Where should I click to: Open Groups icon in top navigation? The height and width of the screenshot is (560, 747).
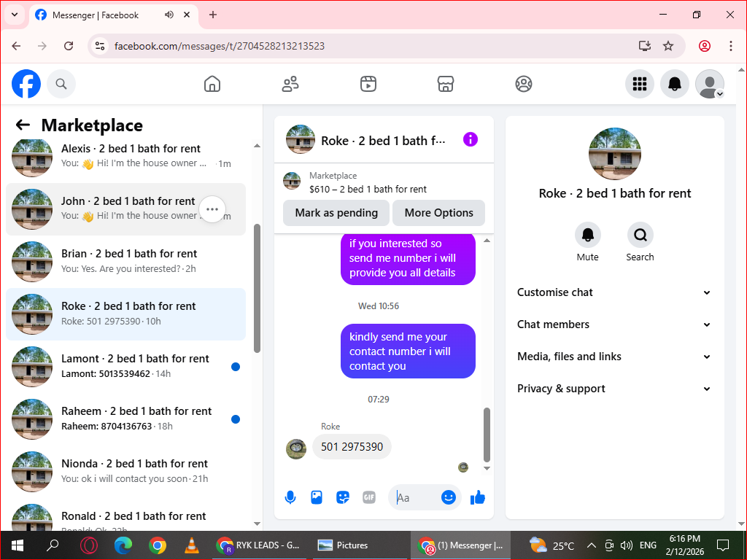click(524, 84)
